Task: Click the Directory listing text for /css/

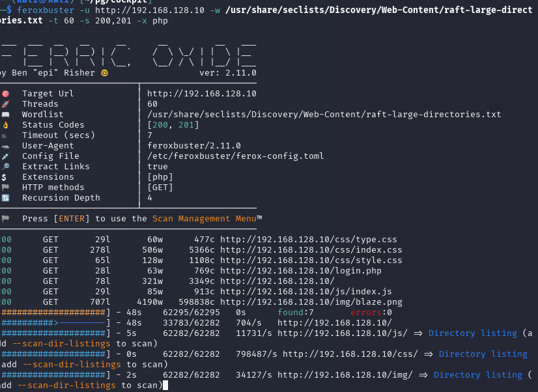Action: pos(483,354)
